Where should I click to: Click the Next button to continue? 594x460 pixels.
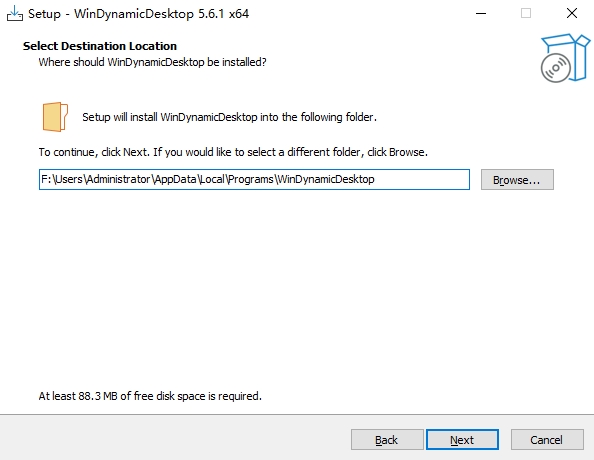point(462,440)
